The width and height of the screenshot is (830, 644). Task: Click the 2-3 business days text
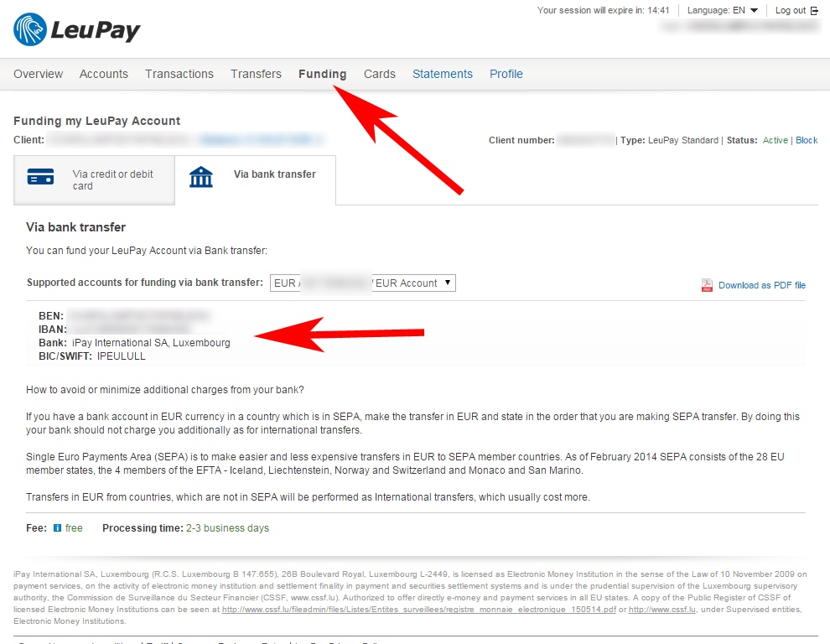227,528
